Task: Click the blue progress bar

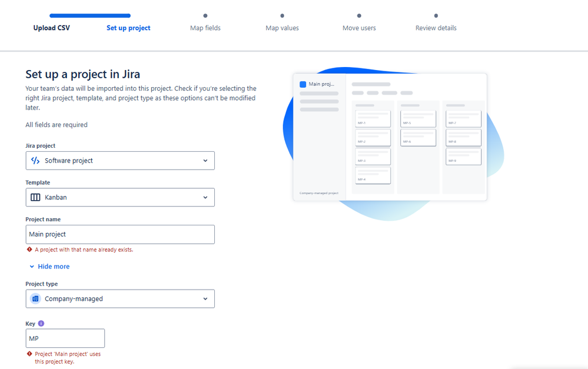Action: point(90,16)
